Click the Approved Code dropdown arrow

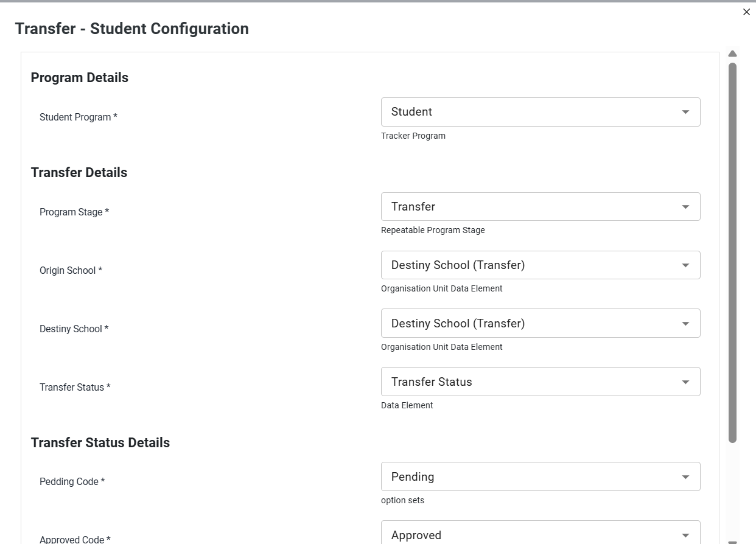pos(685,535)
